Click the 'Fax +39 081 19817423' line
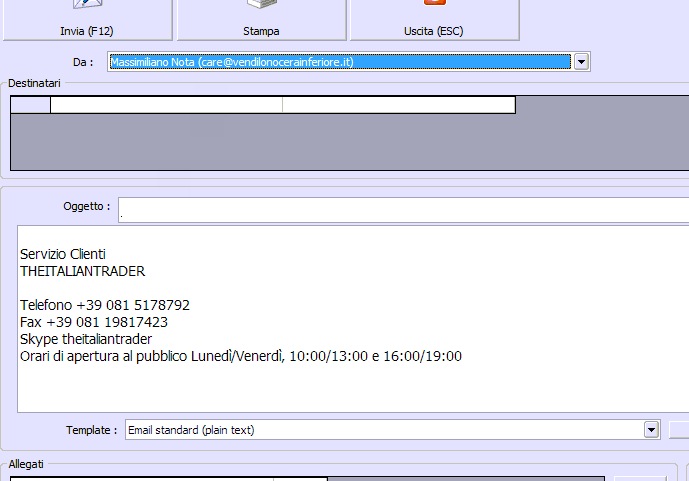Image resolution: width=689 pixels, height=481 pixels. (x=94, y=322)
